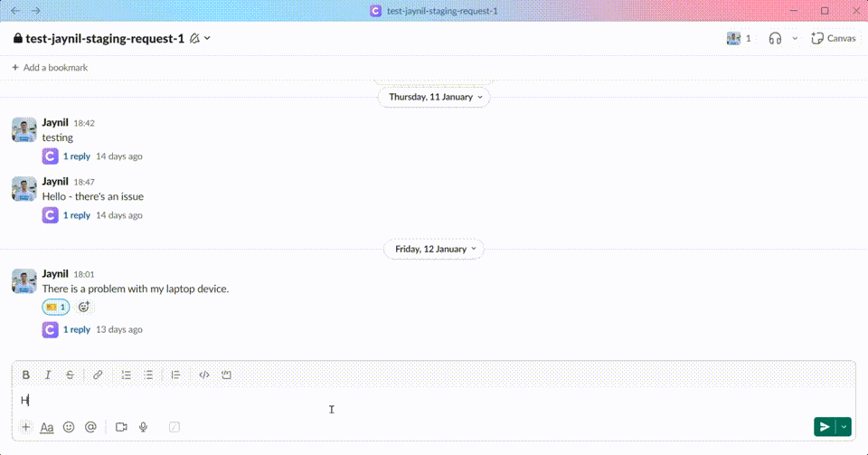Open slash command shortcuts in composer
Viewport: 868px width, 455px height.
pos(175,427)
